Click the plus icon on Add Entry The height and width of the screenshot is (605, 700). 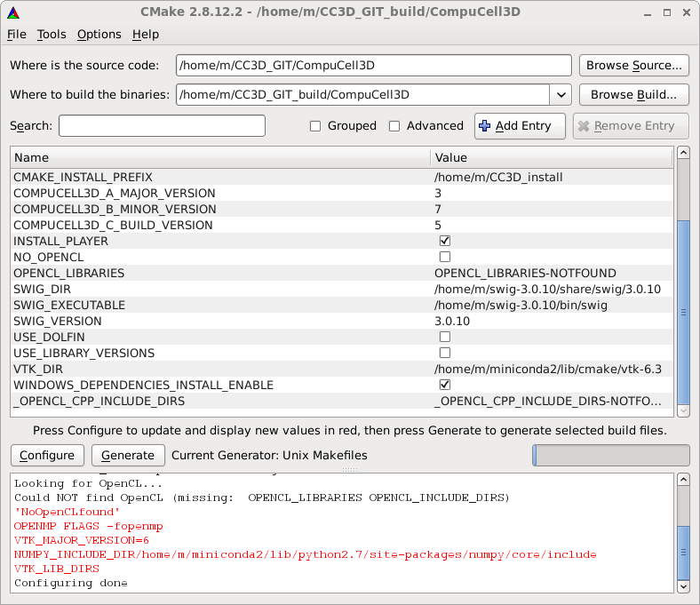[x=484, y=126]
